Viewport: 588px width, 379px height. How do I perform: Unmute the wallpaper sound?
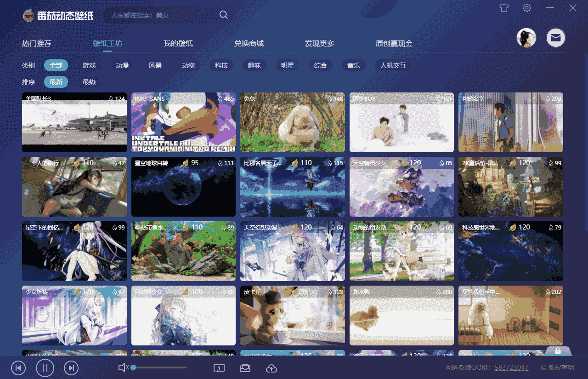[123, 368]
